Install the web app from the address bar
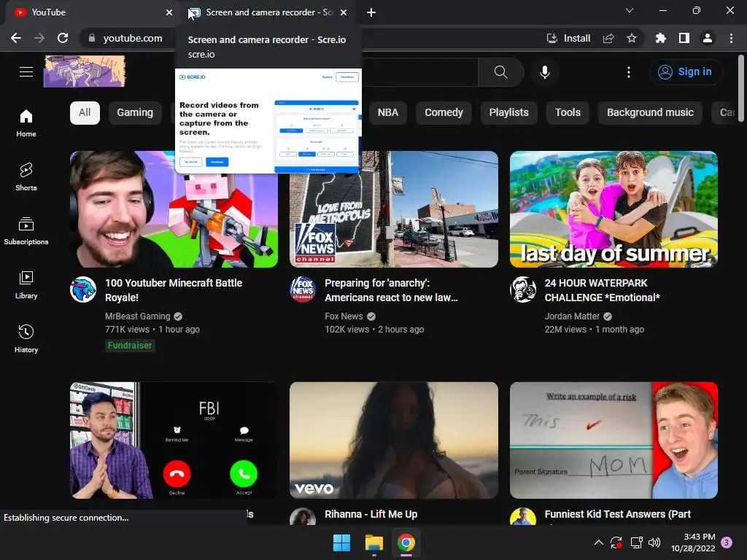Viewport: 747px width, 560px height. click(x=569, y=38)
